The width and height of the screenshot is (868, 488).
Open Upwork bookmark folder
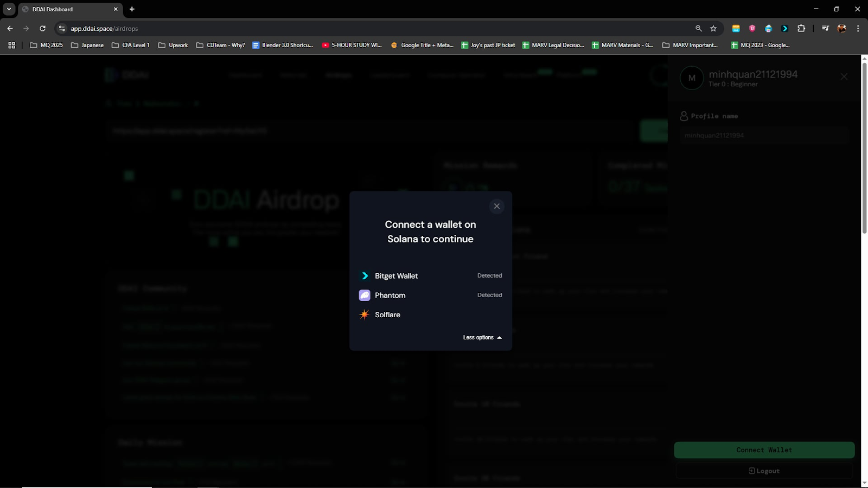coord(173,45)
